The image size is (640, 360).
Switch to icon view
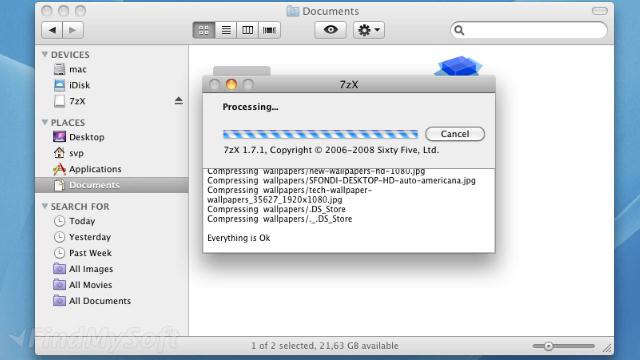point(204,30)
